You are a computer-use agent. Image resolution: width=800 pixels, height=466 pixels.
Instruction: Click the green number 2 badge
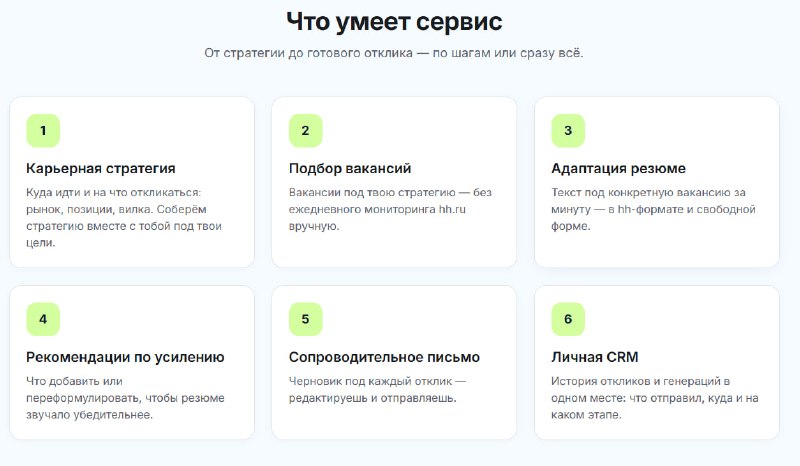point(306,131)
